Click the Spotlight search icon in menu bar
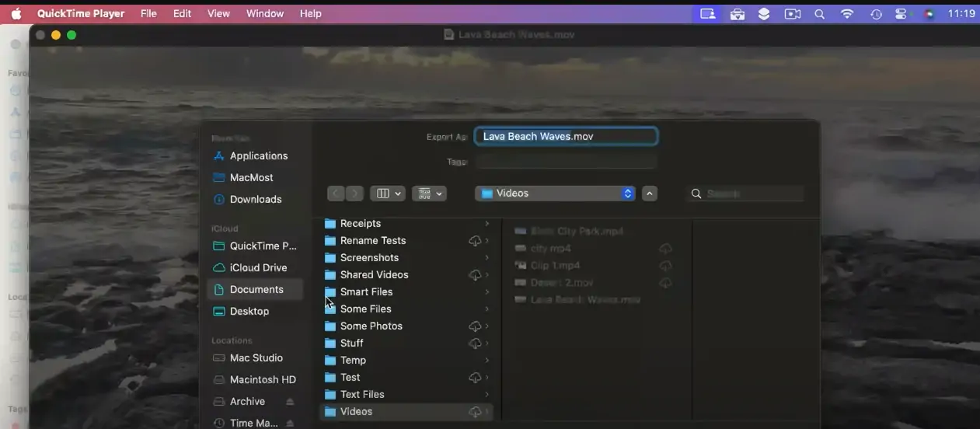The height and width of the screenshot is (429, 980). pos(819,14)
